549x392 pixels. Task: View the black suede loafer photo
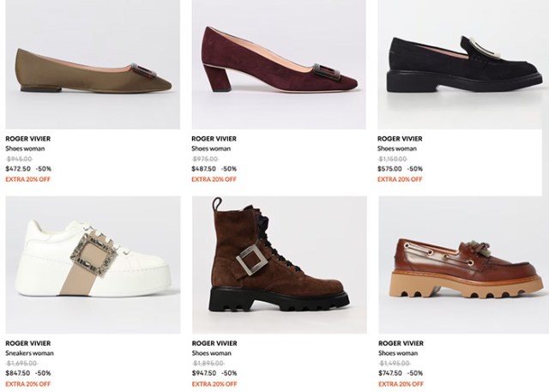click(x=462, y=65)
